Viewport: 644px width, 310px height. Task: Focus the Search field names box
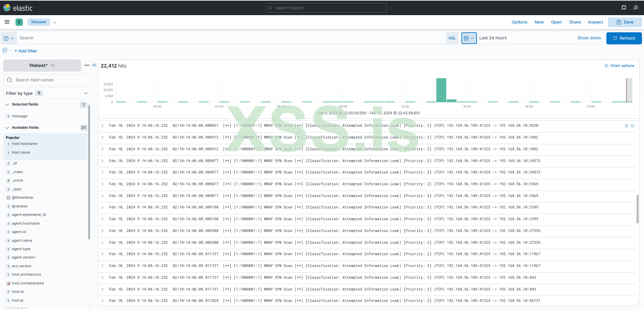tap(47, 80)
